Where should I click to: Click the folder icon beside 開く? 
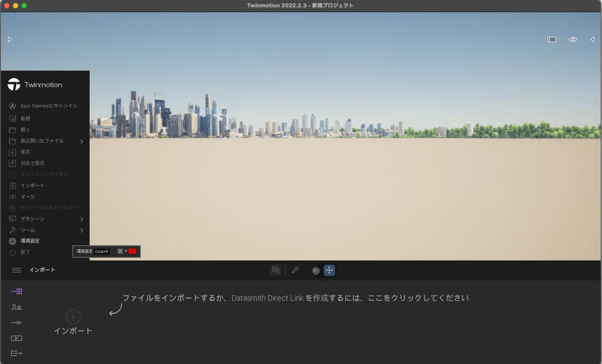(13, 130)
